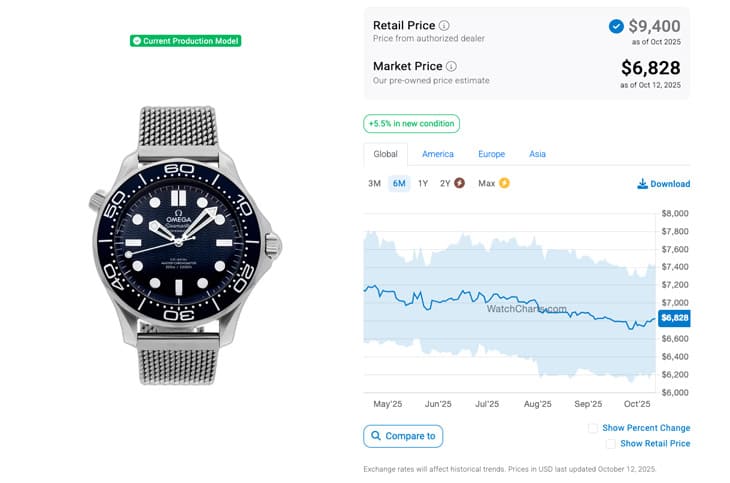
Task: Open the America region tab
Action: tap(438, 154)
